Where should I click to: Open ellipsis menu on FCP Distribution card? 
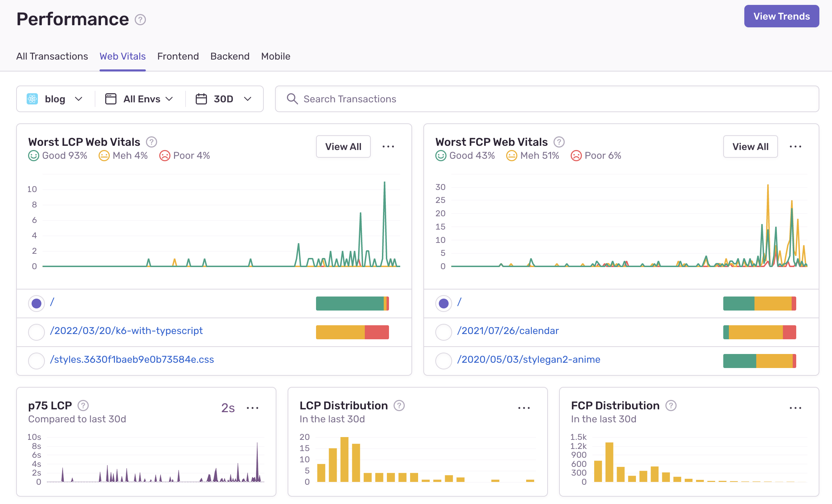[795, 408]
